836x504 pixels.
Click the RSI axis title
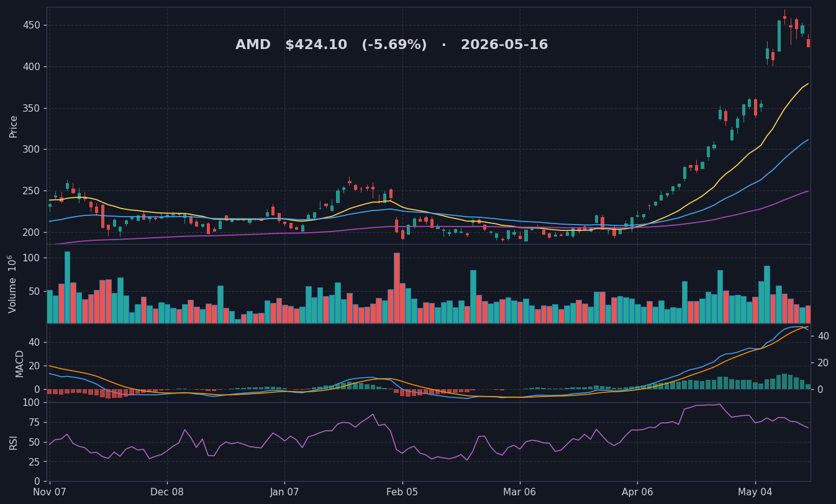pyautogui.click(x=14, y=442)
